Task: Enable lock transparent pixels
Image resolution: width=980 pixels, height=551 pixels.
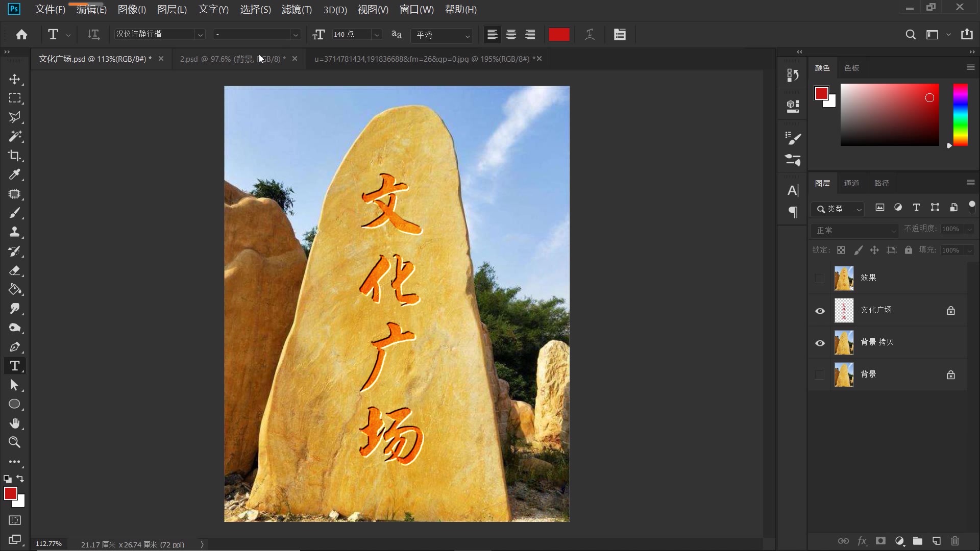Action: [841, 250]
